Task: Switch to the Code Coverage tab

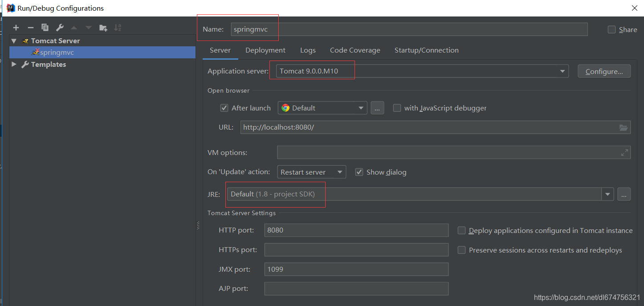Action: (355, 50)
